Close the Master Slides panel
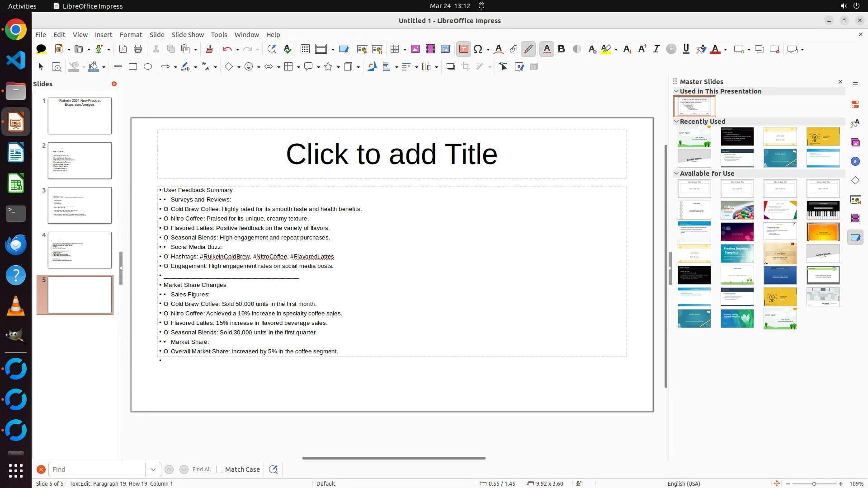Screen dimensions: 868x488 (840, 82)
